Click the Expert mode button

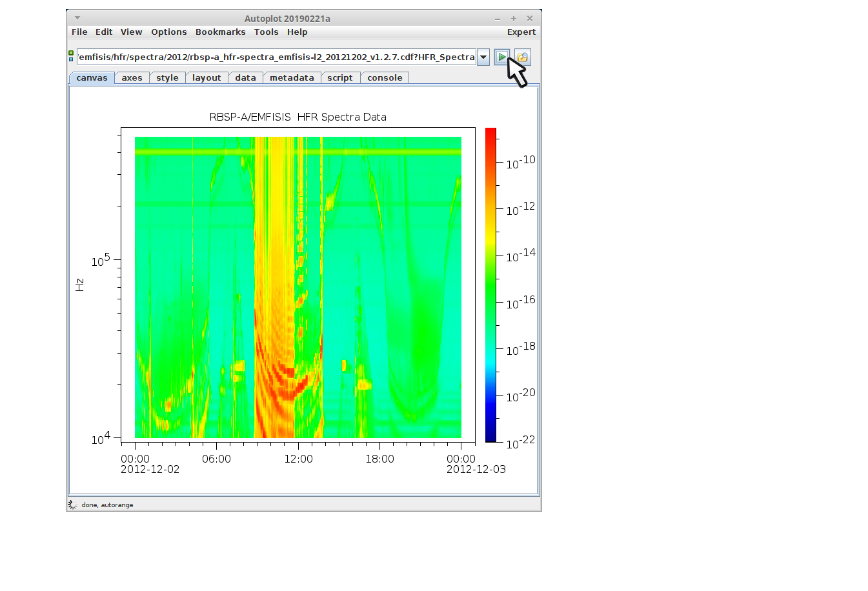[x=521, y=32]
